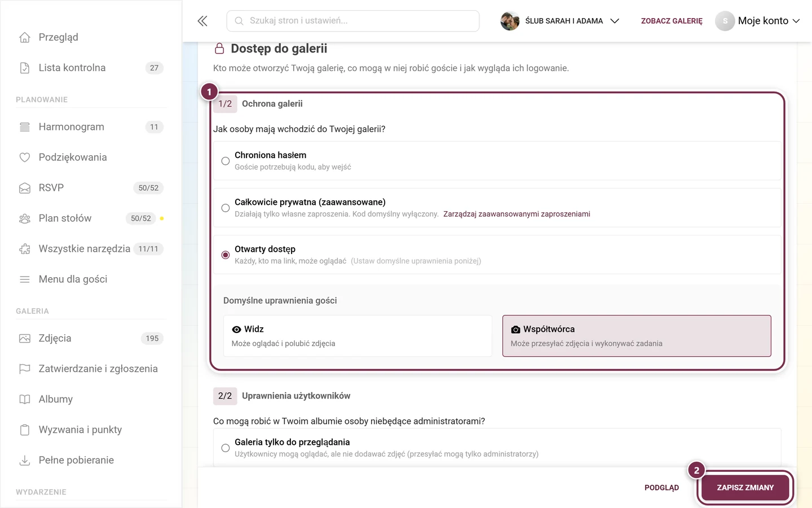
Task: Click the RSVP envelope icon
Action: point(25,188)
